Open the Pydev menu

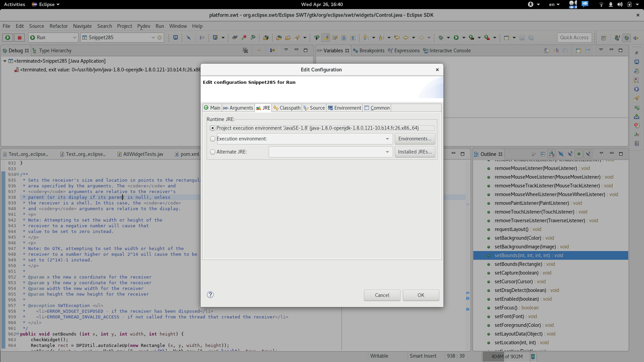(x=144, y=26)
